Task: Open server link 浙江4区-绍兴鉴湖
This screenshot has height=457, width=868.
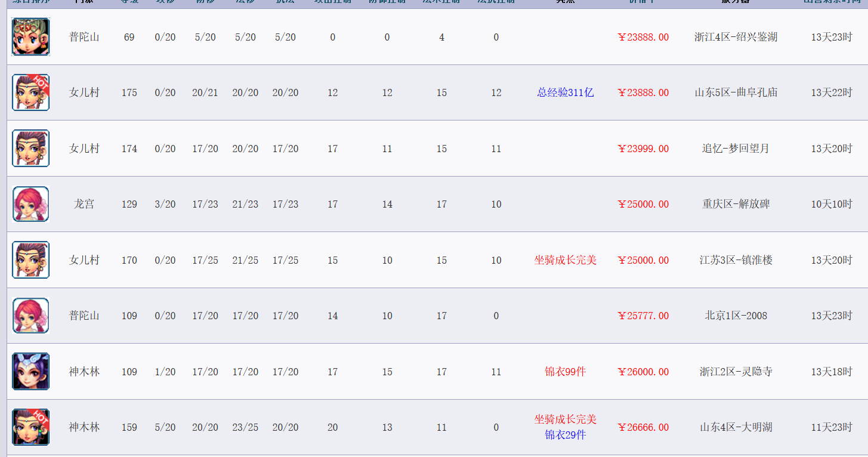Action: tap(736, 37)
